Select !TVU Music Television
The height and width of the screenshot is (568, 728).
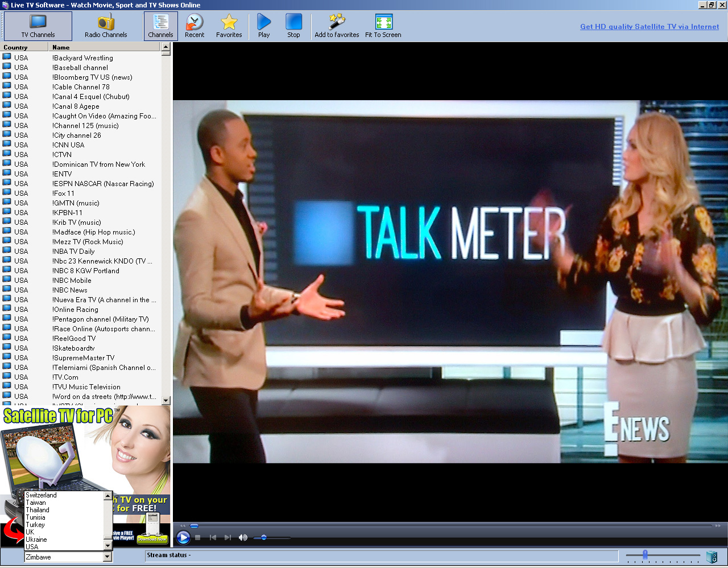click(86, 387)
